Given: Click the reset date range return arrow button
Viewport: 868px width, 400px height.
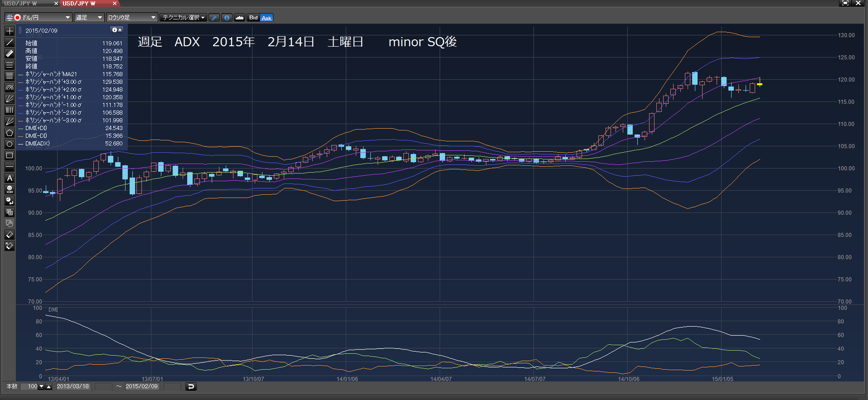Looking at the screenshot, I should point(191,386).
